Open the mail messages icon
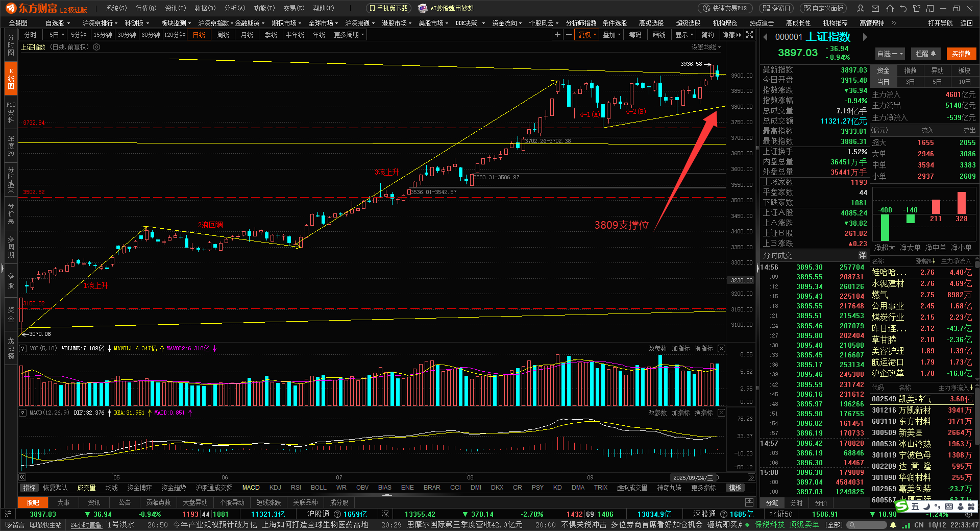The height and width of the screenshot is (531, 980). 875,9
